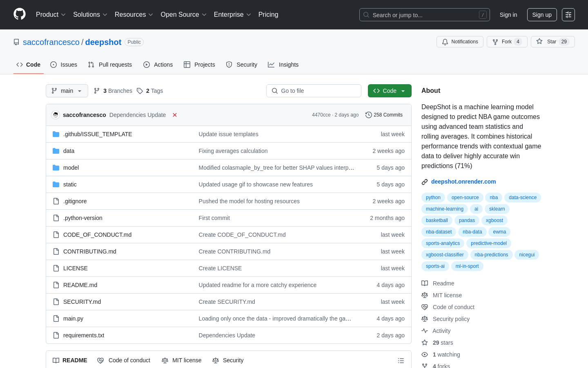The height and width of the screenshot is (368, 588).
Task: Open the failed check status icon
Action: point(175,115)
